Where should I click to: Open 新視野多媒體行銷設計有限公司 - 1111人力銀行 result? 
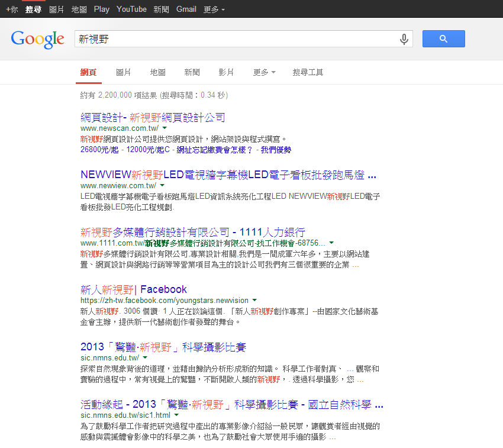pos(192,232)
